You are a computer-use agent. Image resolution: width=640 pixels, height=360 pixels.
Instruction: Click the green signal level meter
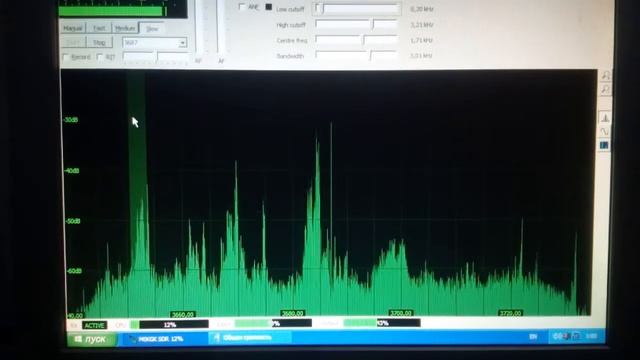tap(112, 11)
